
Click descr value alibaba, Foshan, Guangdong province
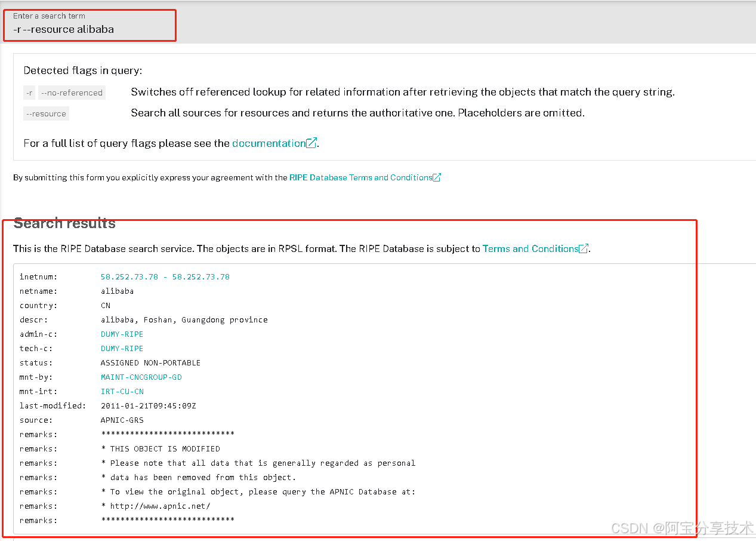point(184,320)
